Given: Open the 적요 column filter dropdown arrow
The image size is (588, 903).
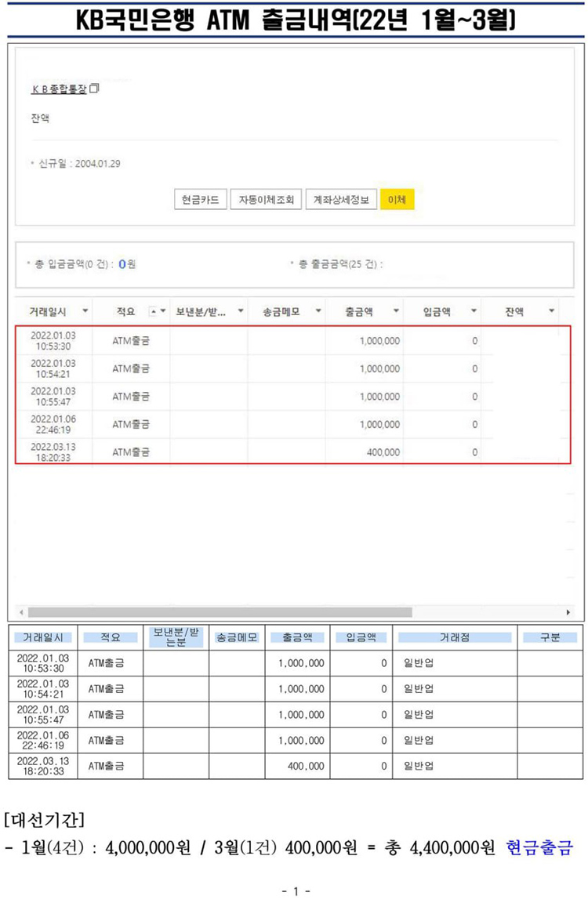Looking at the screenshot, I should click(163, 311).
